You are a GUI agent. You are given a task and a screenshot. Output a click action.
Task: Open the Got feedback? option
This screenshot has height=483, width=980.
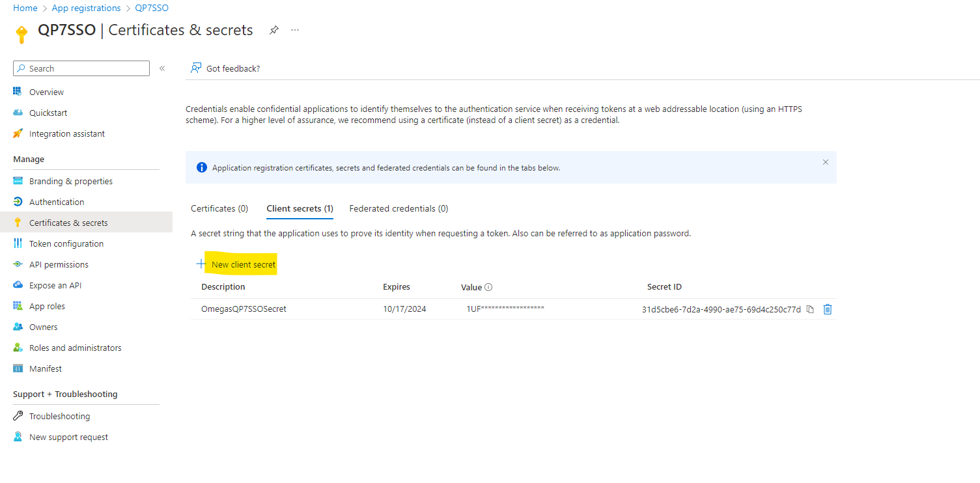(x=225, y=68)
